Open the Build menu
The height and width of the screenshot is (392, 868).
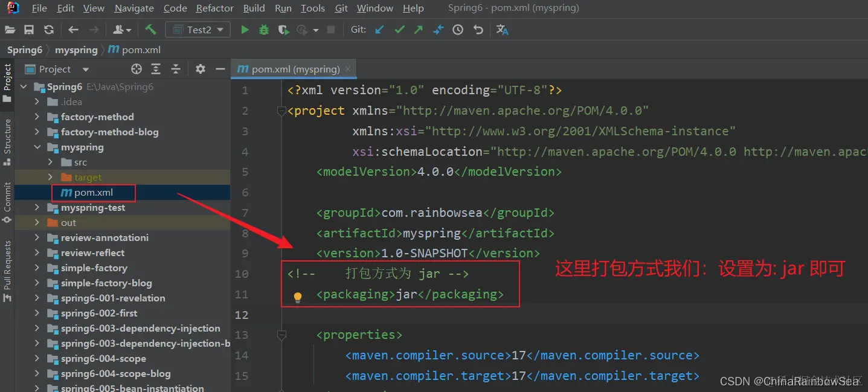(x=254, y=8)
